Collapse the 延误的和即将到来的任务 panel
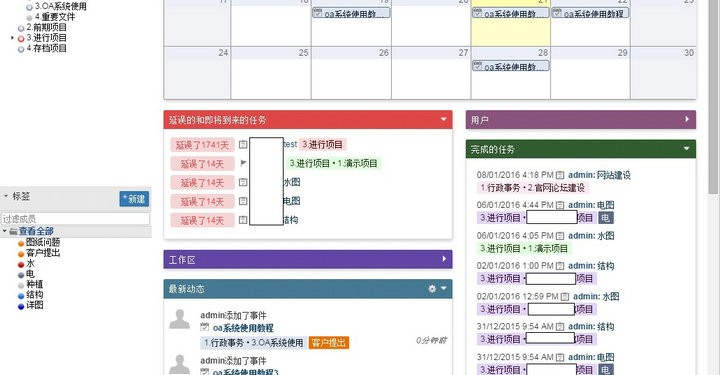This screenshot has height=375, width=720. 443,119
